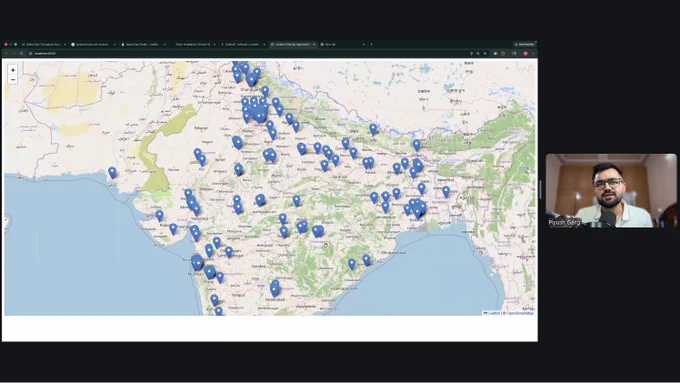
Task: Close the Location Sharing Application tab
Action: 314,44
